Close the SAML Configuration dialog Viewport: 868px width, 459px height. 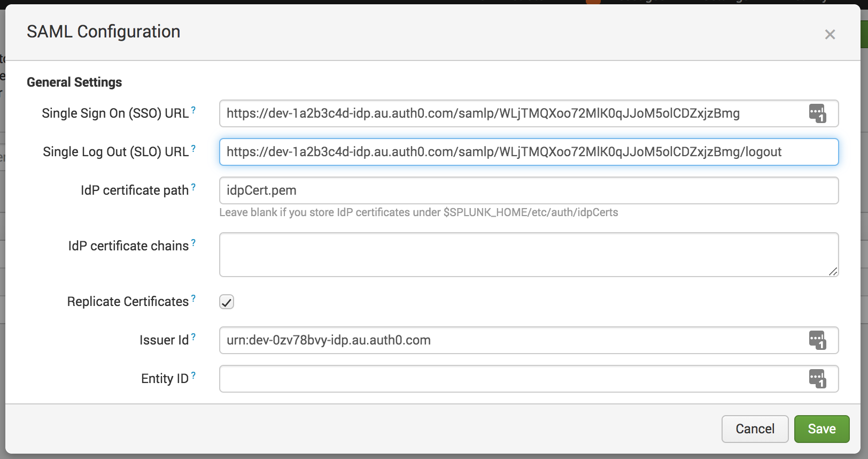830,35
